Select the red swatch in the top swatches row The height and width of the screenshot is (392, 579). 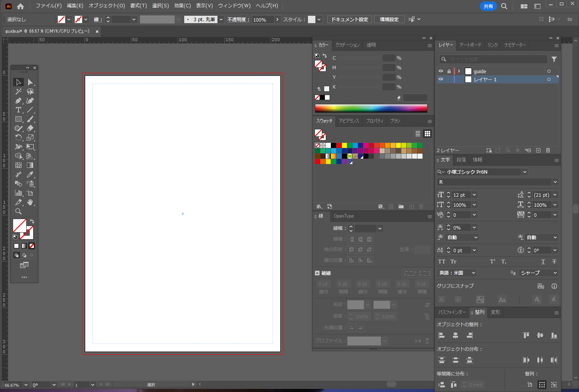(x=339, y=146)
